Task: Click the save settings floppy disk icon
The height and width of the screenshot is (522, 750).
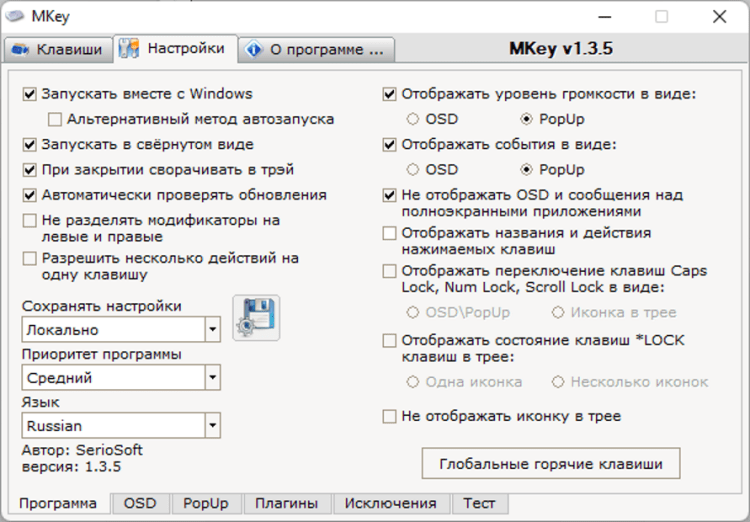Action: [256, 317]
